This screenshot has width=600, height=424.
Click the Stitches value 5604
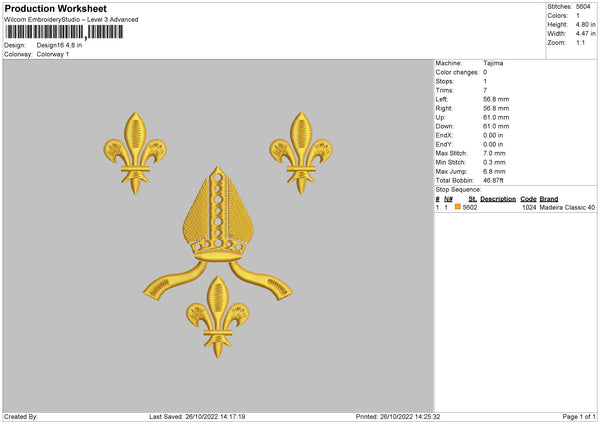pyautogui.click(x=583, y=7)
